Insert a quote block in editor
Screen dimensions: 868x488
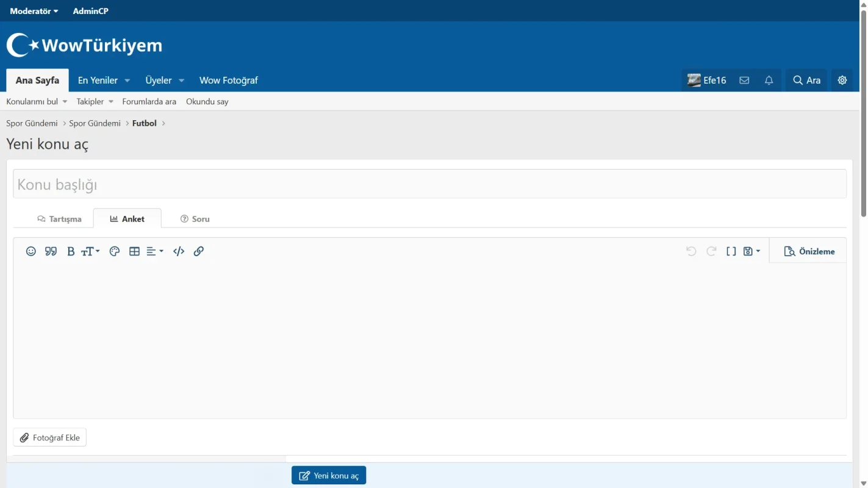point(51,251)
